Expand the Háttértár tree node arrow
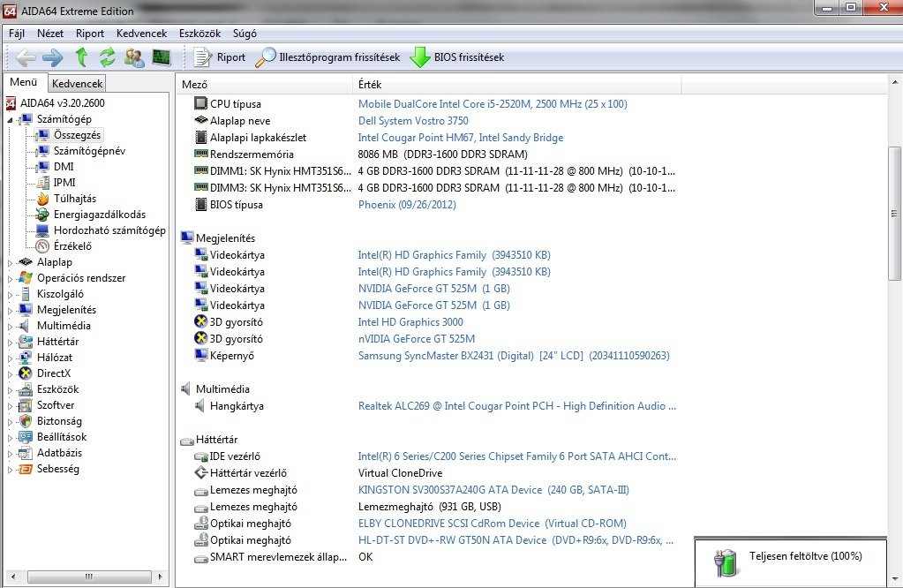Screen dimensions: 903x588 tap(10, 342)
